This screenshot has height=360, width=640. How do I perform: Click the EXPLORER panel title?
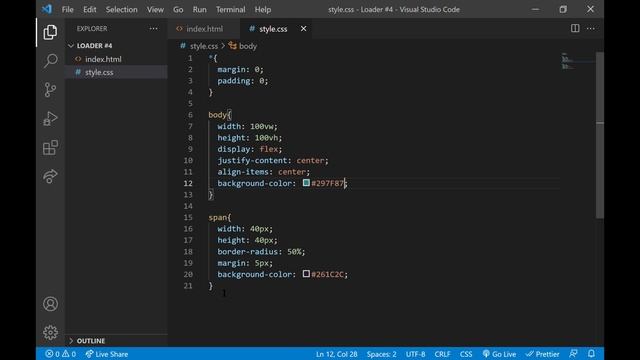(92, 29)
